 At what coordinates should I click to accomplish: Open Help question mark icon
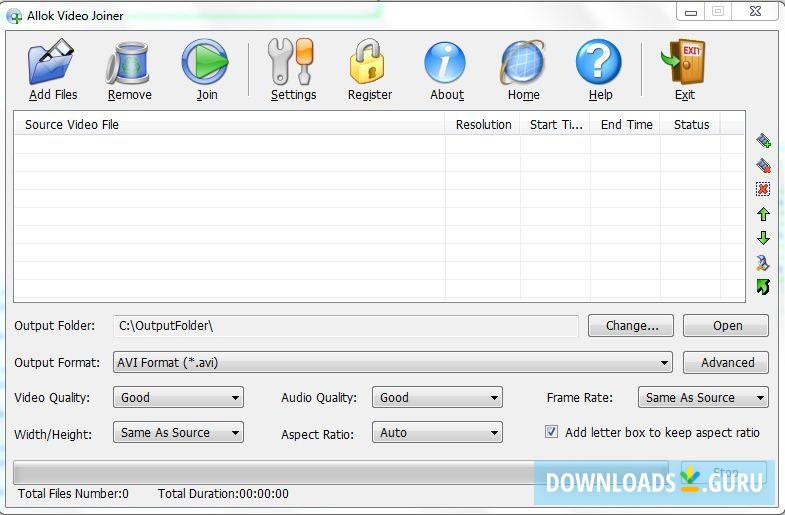coord(599,62)
